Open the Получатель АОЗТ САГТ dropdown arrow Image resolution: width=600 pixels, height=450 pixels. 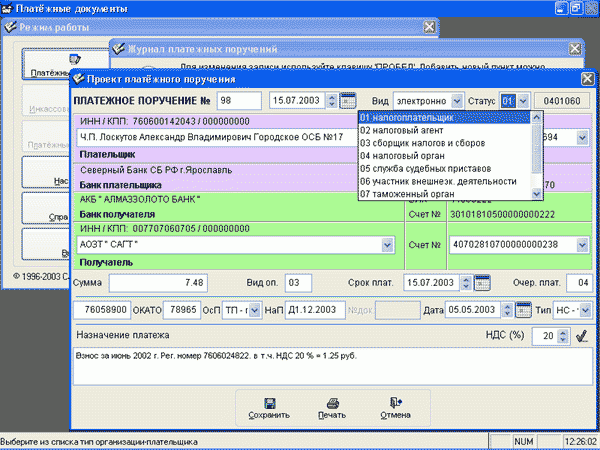[x=387, y=245]
